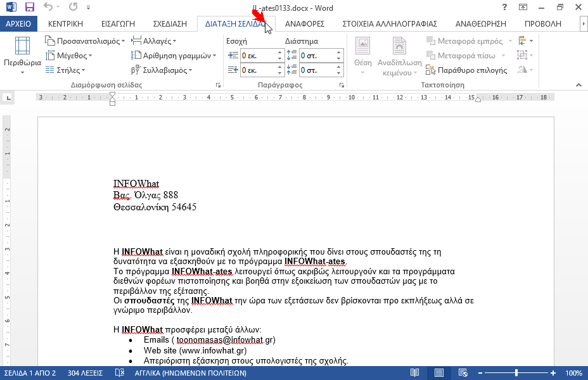Open the ΑΡΧΕΙΟ tab
Viewport: 588px width, 380px height.
tap(18, 24)
